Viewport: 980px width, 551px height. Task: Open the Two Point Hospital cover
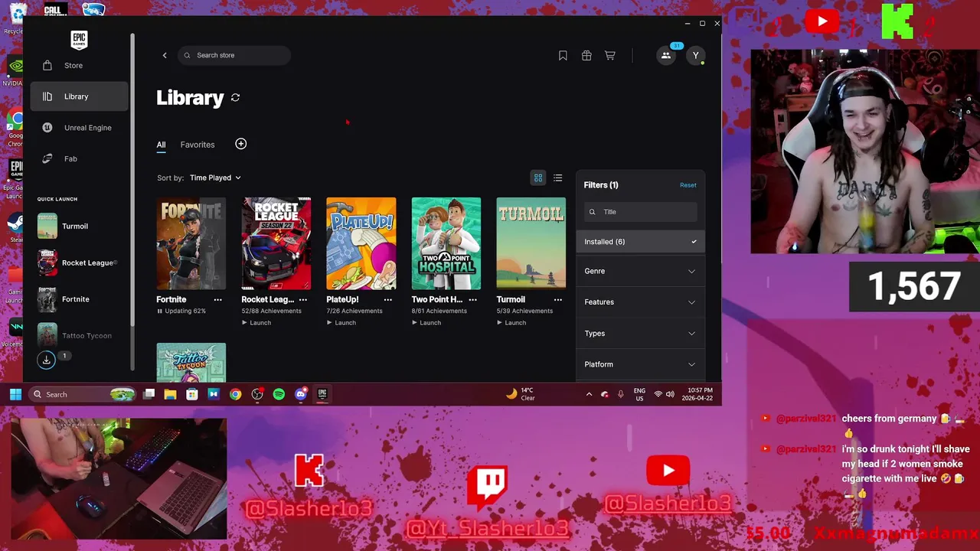tap(446, 243)
